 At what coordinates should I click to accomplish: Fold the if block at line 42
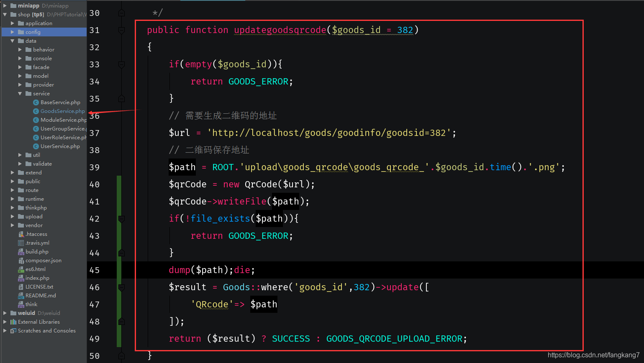point(121,219)
